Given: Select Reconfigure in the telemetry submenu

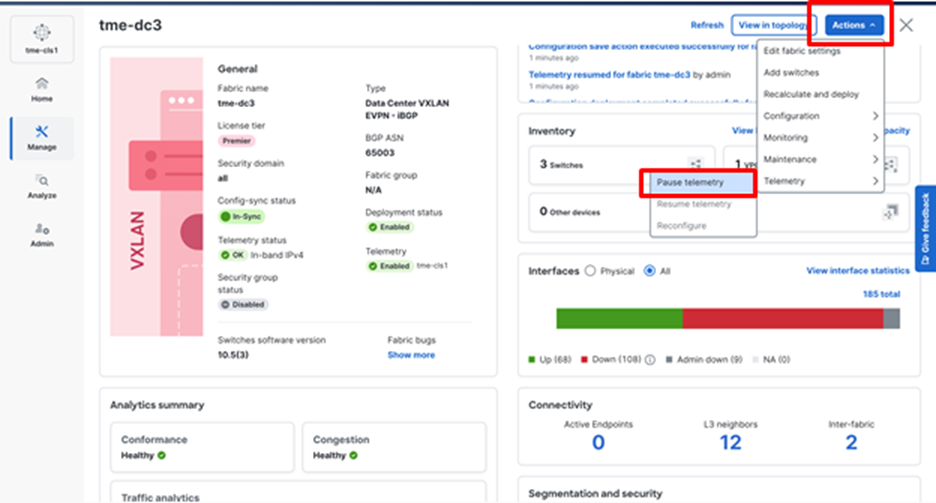Looking at the screenshot, I should click(703, 226).
